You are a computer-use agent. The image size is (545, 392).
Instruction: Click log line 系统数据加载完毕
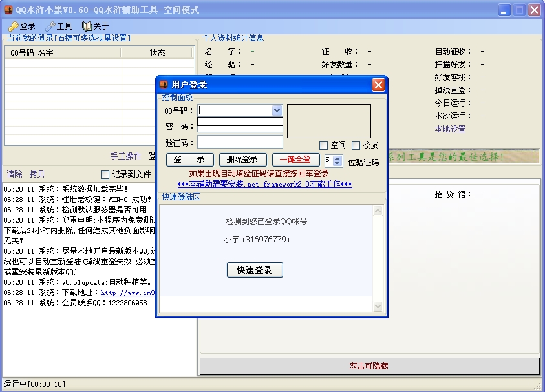pos(66,189)
